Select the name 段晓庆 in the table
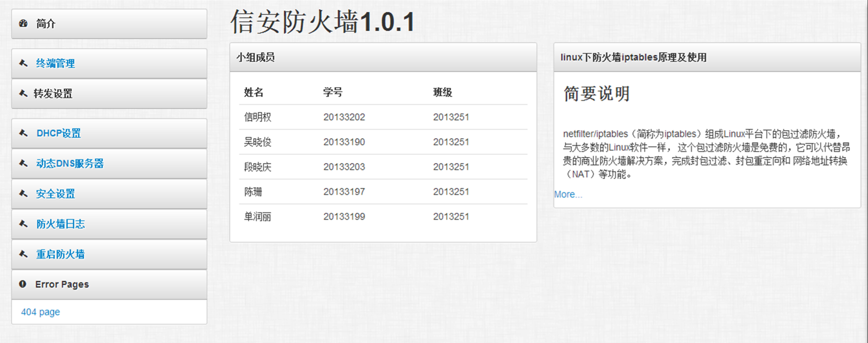The width and height of the screenshot is (868, 343). 258,167
